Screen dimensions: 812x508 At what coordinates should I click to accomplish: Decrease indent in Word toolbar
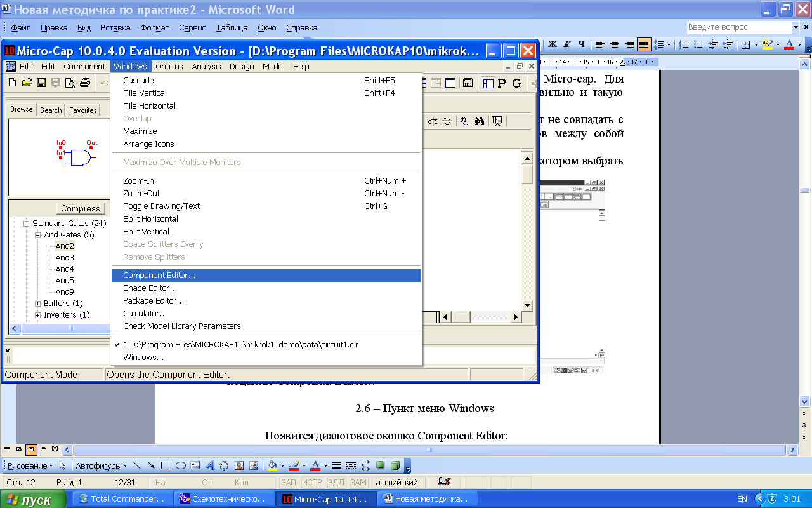pos(713,44)
